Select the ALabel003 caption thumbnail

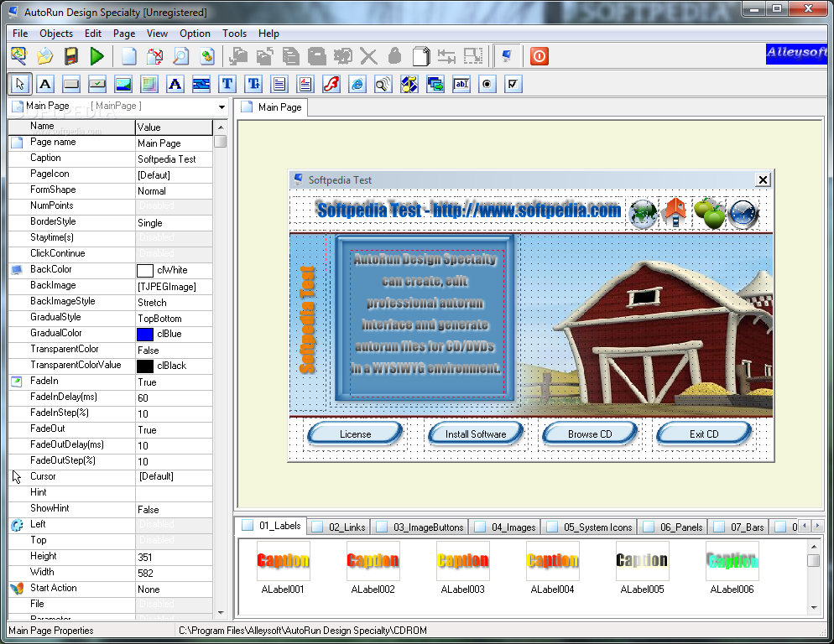tap(462, 561)
